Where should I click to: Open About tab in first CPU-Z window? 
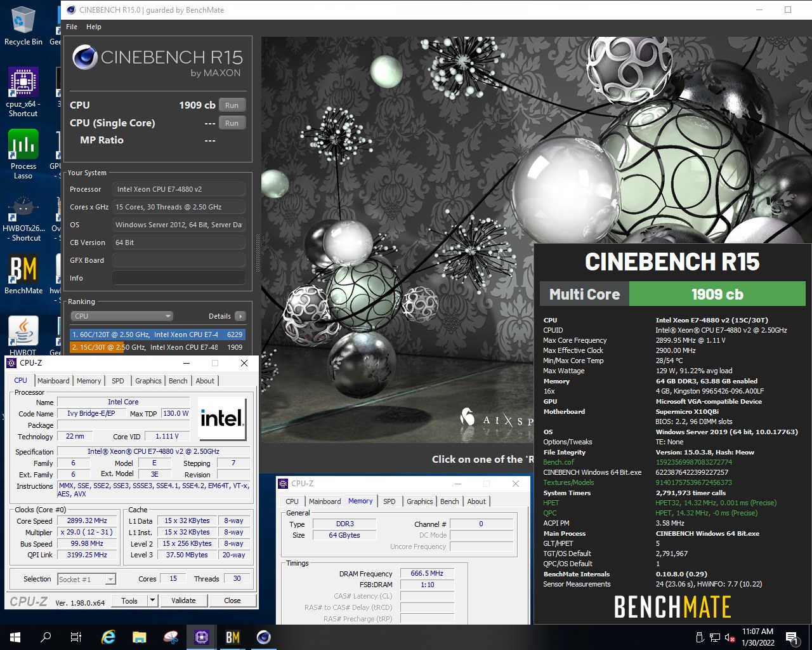pos(205,381)
